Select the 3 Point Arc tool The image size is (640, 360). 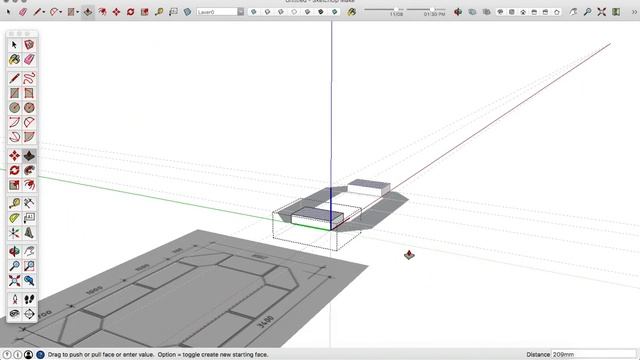(x=14, y=137)
